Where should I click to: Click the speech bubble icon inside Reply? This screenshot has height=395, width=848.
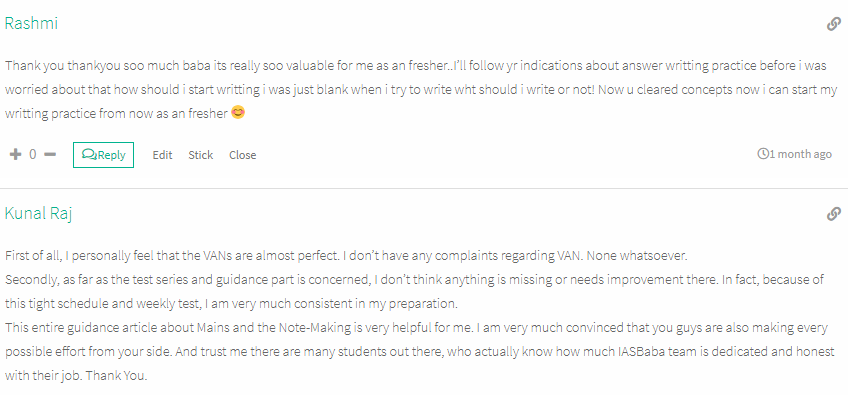[x=89, y=155]
